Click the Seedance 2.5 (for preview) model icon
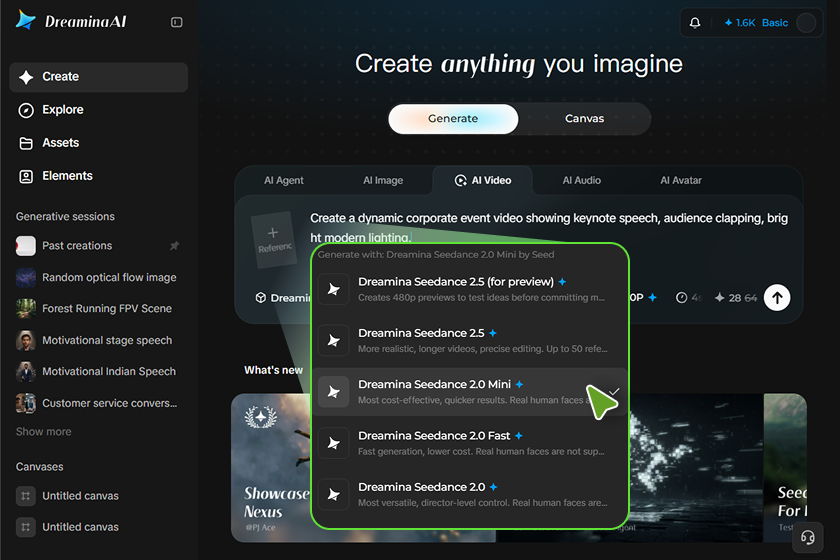This screenshot has width=840, height=560. click(x=334, y=289)
